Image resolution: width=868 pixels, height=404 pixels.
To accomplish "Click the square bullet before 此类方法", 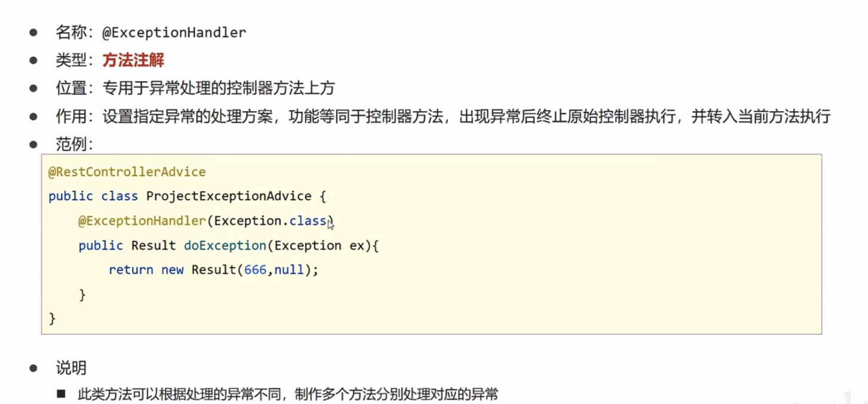I will [x=61, y=394].
